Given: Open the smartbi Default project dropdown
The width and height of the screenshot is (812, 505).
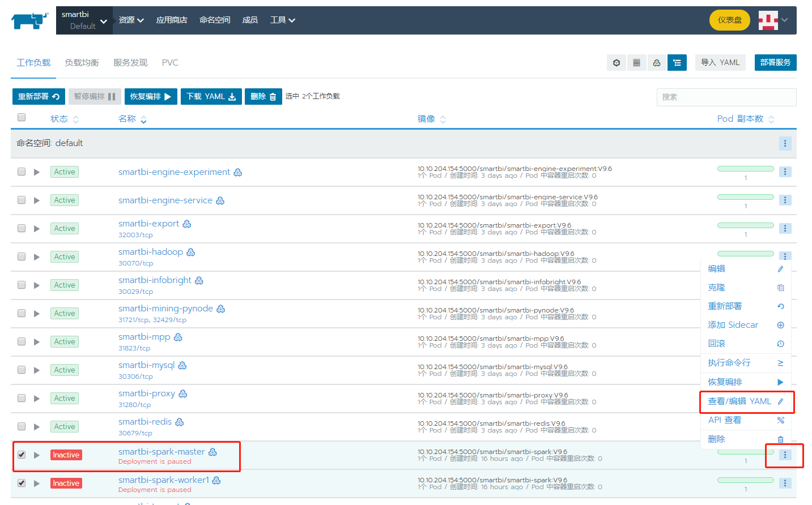Looking at the screenshot, I should click(84, 20).
